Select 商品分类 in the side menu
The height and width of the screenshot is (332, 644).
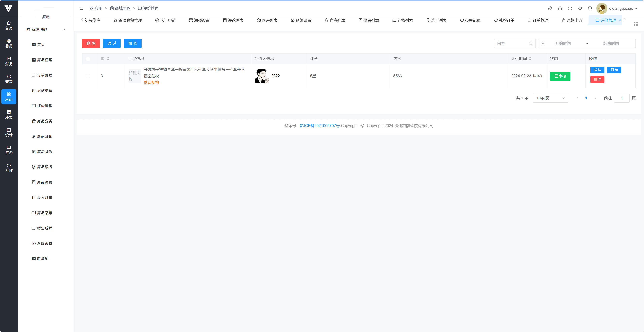[45, 121]
